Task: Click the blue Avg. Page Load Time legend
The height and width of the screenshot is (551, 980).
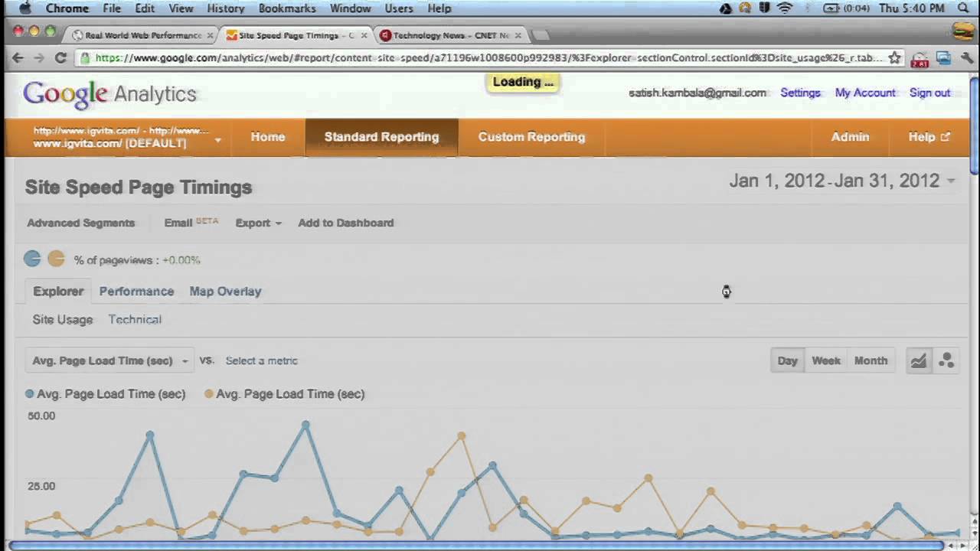Action: click(x=105, y=394)
